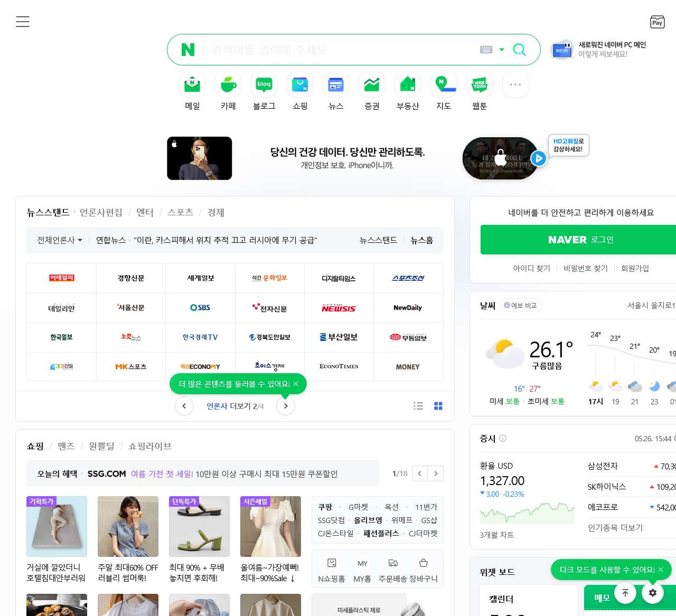676x616 pixels.
Task: Open the 증권 stocks service icon
Action: coord(371,84)
